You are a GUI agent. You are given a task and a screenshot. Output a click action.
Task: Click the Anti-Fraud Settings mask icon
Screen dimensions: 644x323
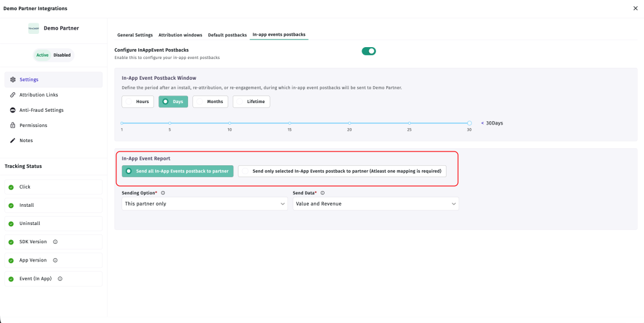tap(13, 110)
